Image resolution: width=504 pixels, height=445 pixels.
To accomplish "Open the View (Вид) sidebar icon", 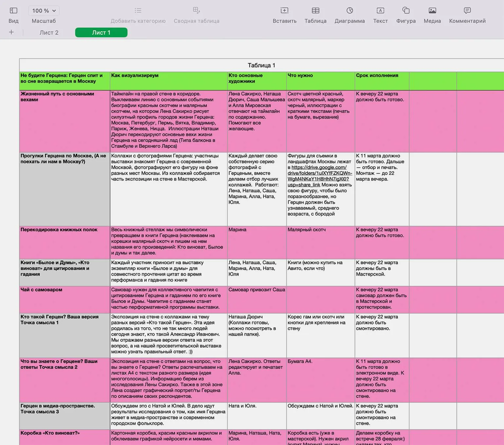I will click(x=13, y=11).
